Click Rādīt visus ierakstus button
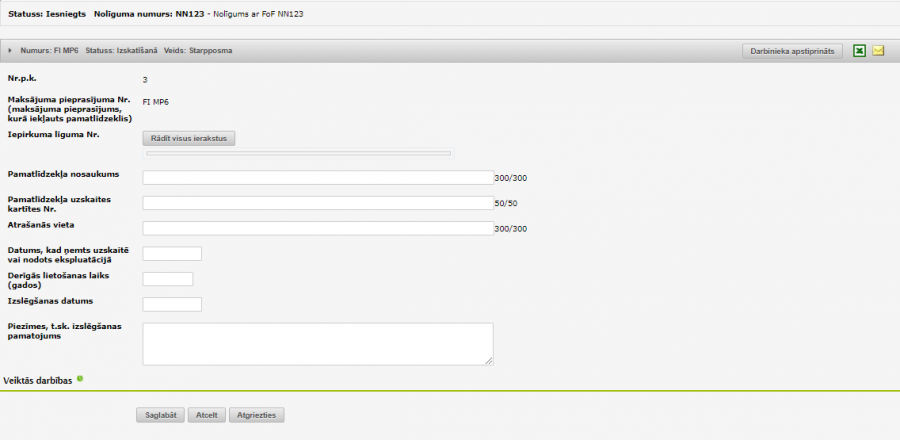This screenshot has height=440, width=900. (190, 138)
